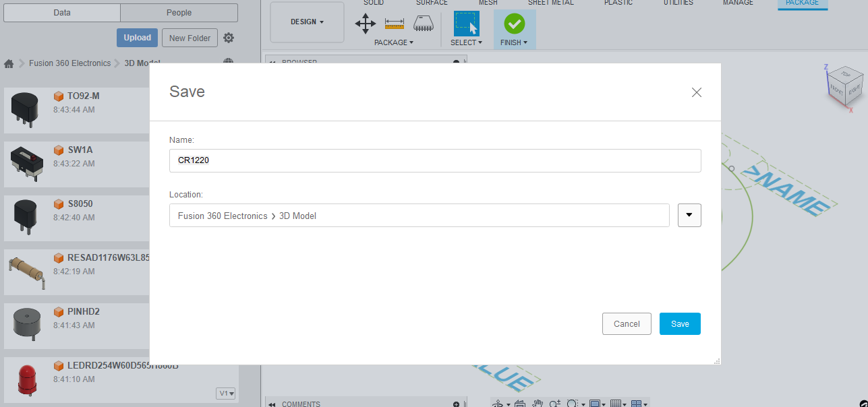Screen dimensions: 868x407
Task: Click the blue Save button
Action: (680, 324)
